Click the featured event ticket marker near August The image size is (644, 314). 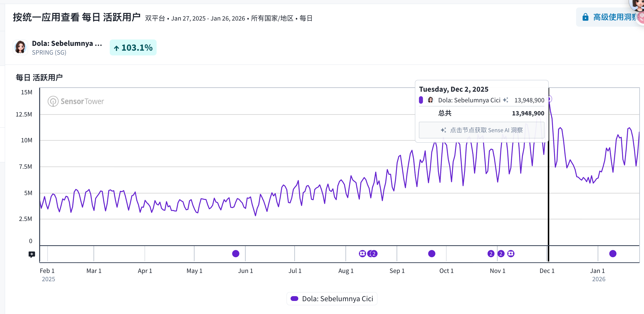(362, 253)
